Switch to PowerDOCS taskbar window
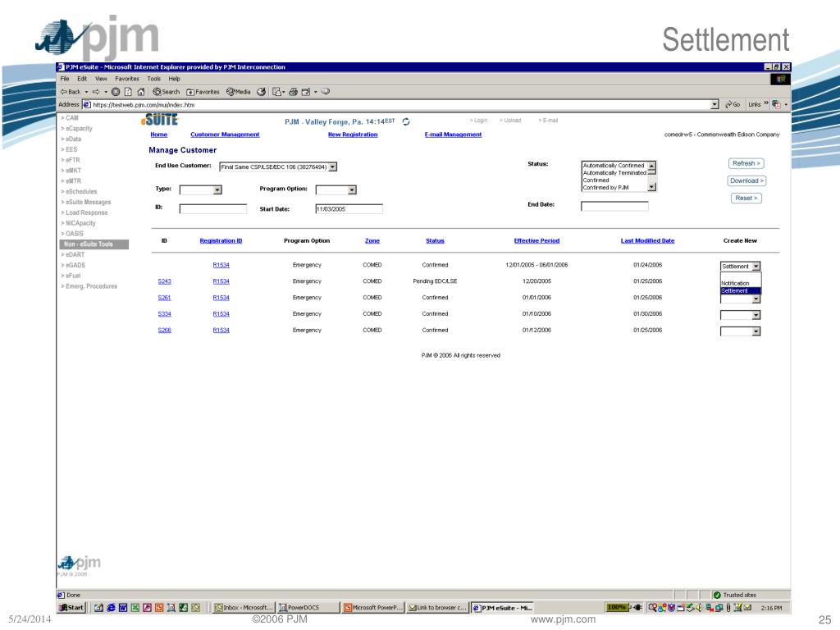This screenshot has width=840, height=630. point(308,608)
